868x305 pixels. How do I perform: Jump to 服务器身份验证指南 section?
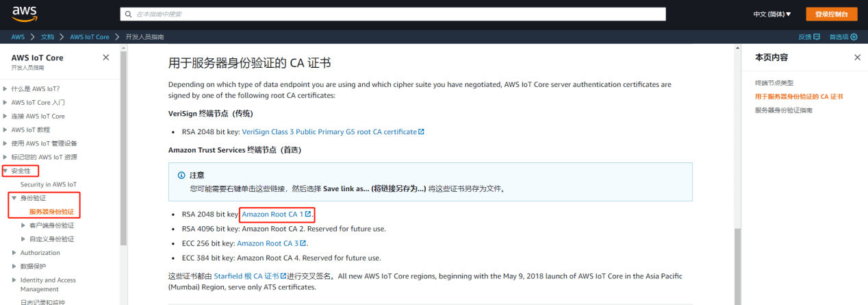784,110
